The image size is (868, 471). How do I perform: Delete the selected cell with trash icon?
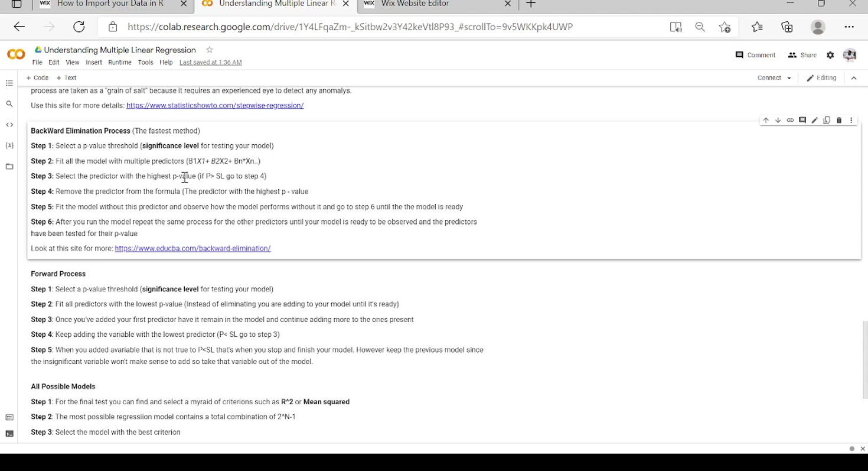(839, 121)
